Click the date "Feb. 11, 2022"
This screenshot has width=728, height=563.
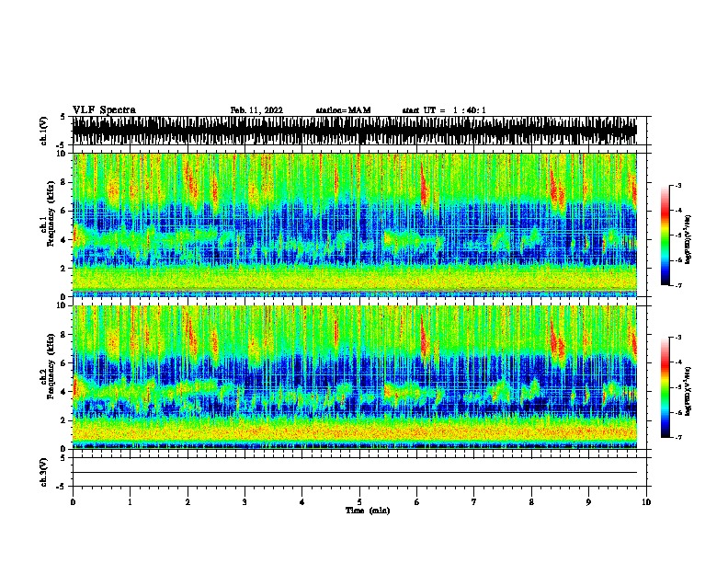pos(256,110)
